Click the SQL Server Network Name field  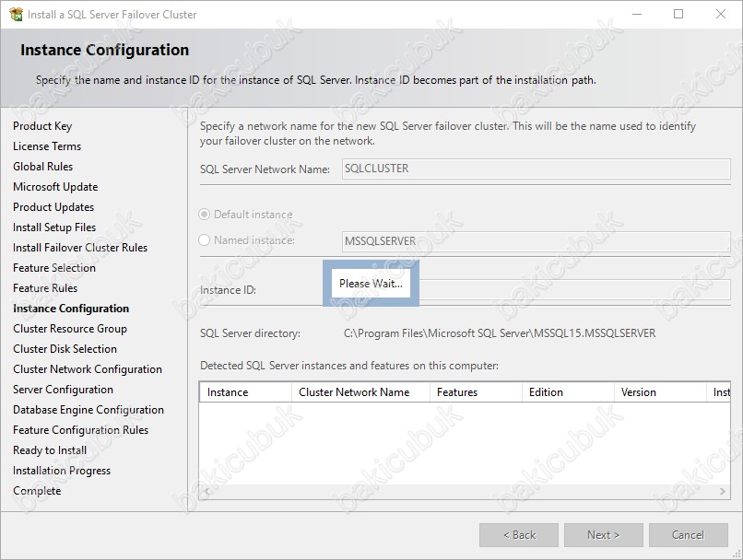point(536,169)
